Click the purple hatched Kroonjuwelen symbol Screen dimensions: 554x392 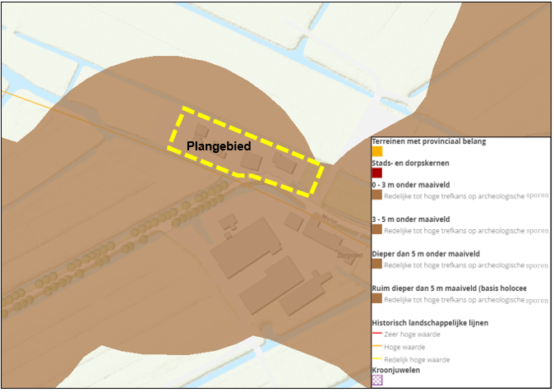click(377, 380)
